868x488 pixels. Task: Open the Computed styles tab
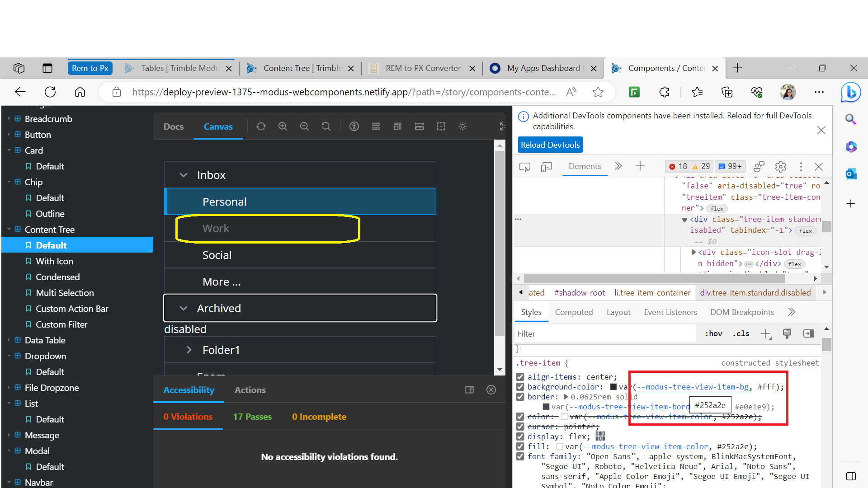(x=574, y=312)
